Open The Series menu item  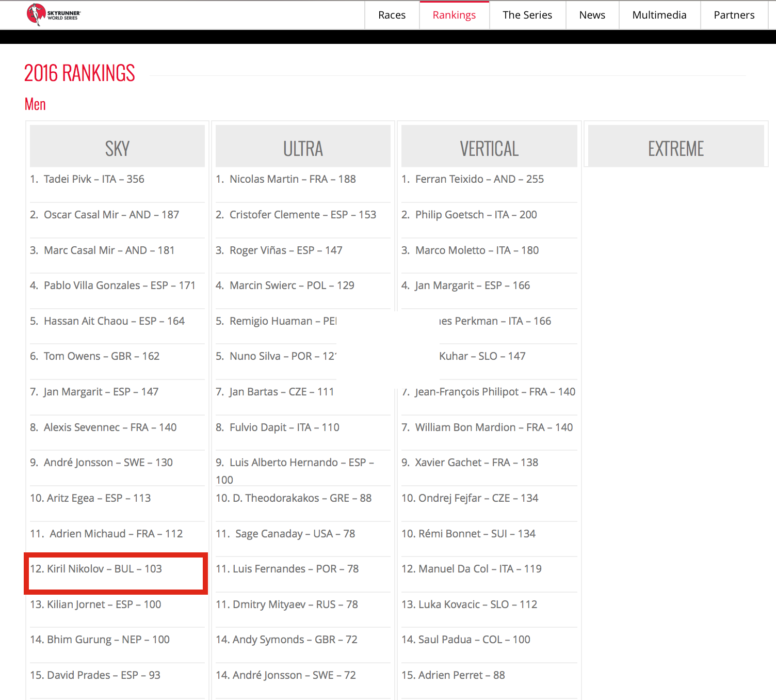(527, 15)
